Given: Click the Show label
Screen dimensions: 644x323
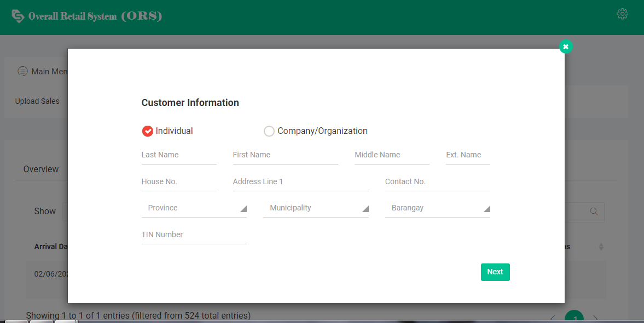Looking at the screenshot, I should [45, 212].
